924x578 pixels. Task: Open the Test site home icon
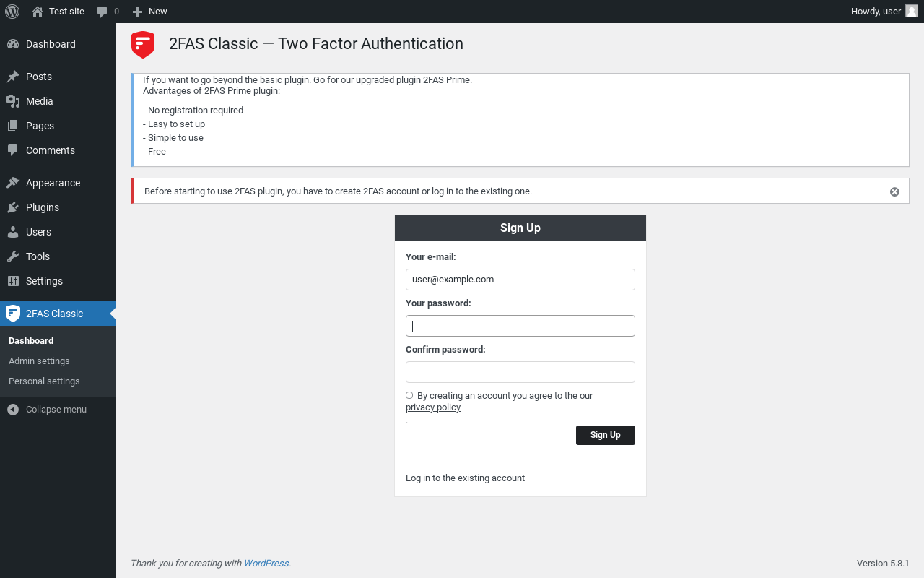[x=38, y=12]
